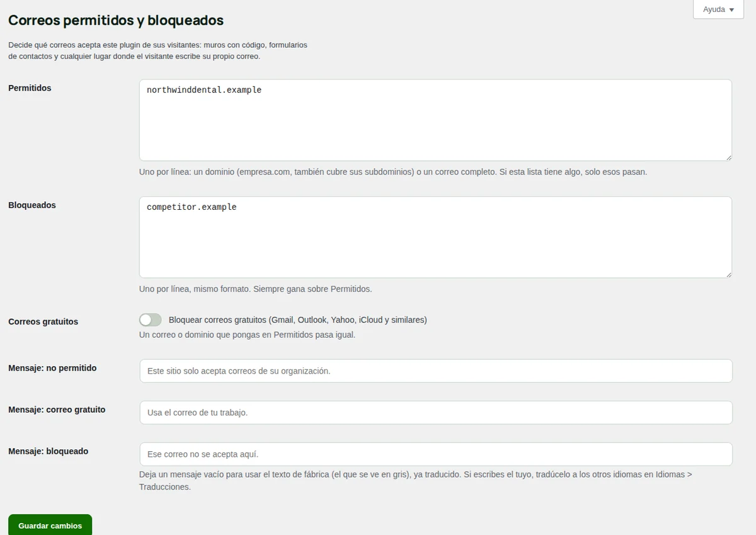Click the northwinddental.example entry text
756x535 pixels.
tap(204, 90)
